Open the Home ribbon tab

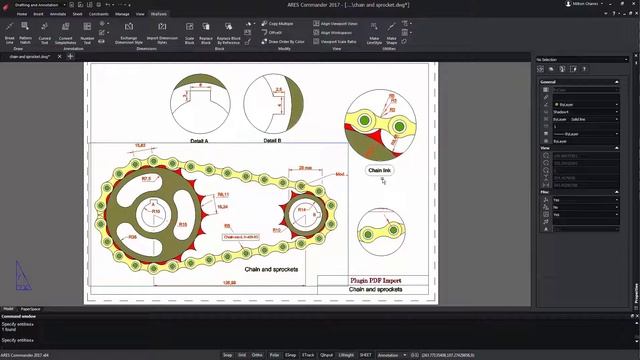pos(22,14)
